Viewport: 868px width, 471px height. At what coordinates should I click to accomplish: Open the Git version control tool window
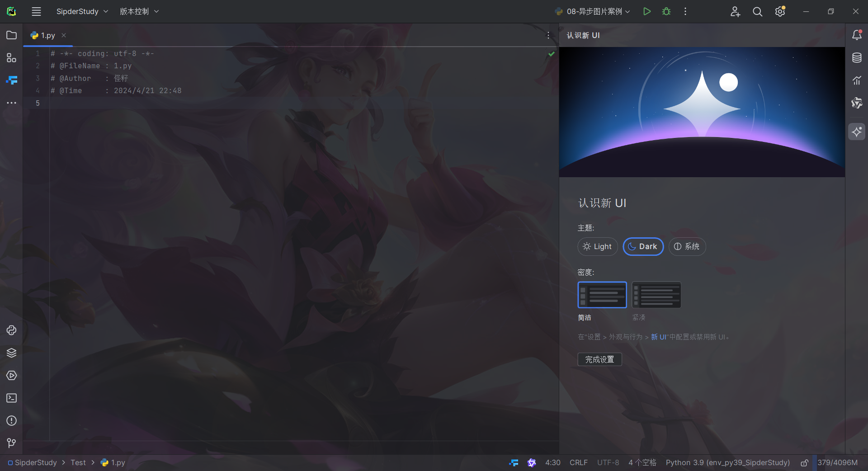[11, 443]
